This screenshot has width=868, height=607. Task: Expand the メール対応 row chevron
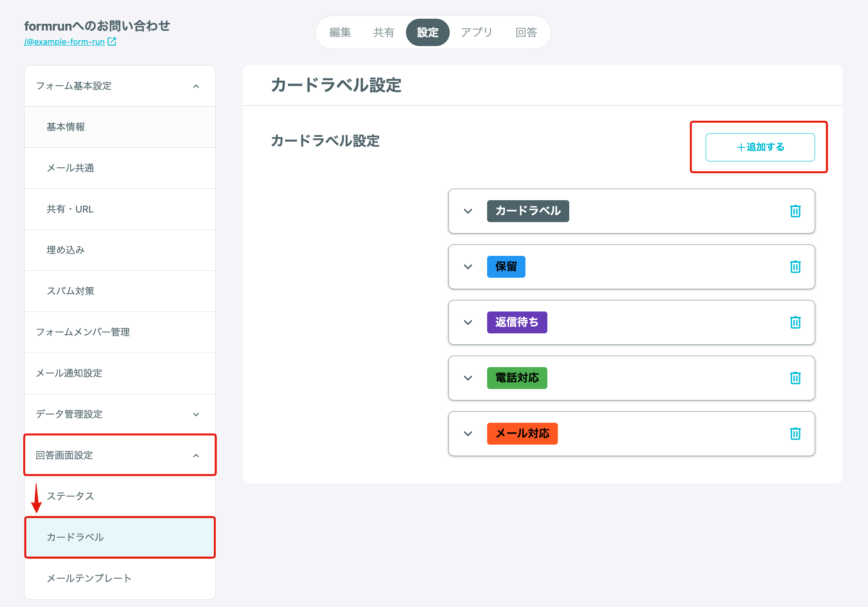(x=468, y=434)
